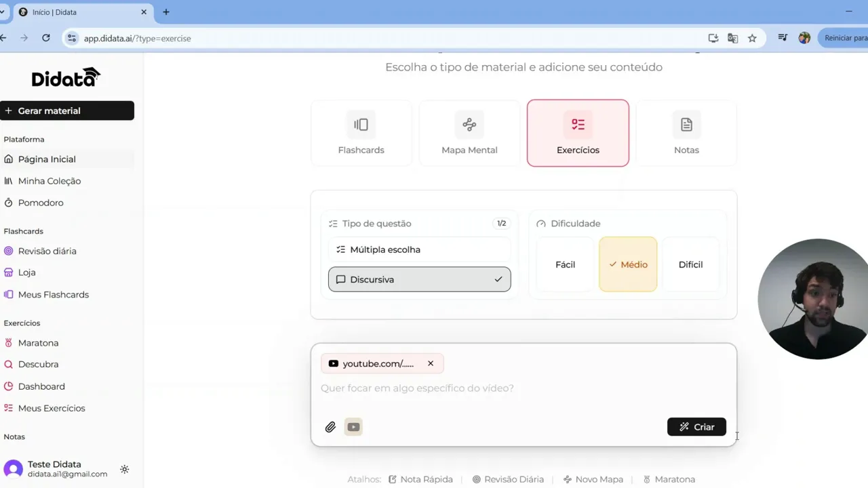The height and width of the screenshot is (488, 868).
Task: Switch to the Exercícios tab
Action: (x=578, y=133)
